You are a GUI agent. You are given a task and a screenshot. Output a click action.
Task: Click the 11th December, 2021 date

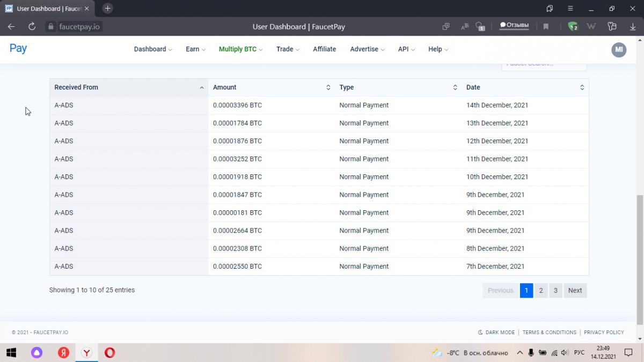[497, 159]
